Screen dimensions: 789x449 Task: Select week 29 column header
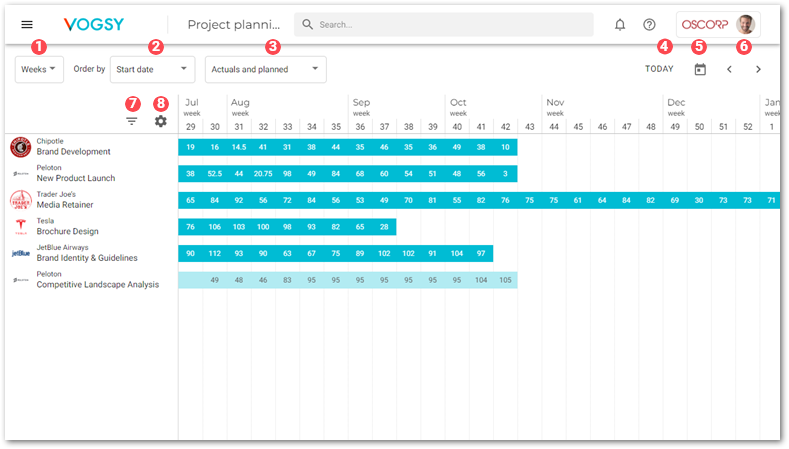(190, 127)
